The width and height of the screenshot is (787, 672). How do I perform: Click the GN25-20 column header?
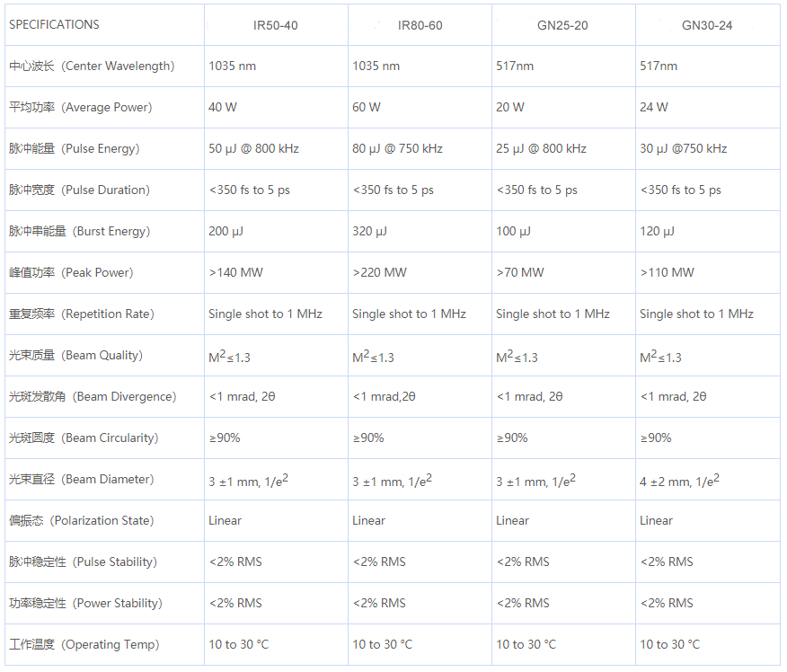coord(562,25)
